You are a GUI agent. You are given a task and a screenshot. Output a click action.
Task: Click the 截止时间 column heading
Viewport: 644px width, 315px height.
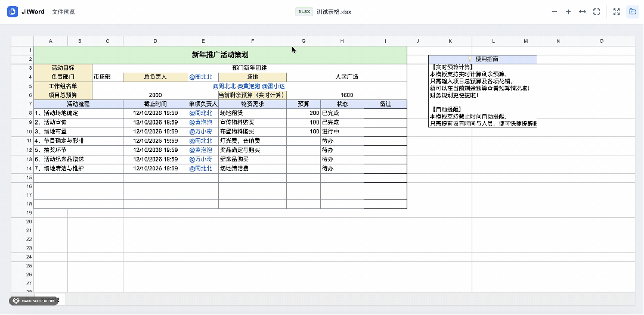pos(155,104)
